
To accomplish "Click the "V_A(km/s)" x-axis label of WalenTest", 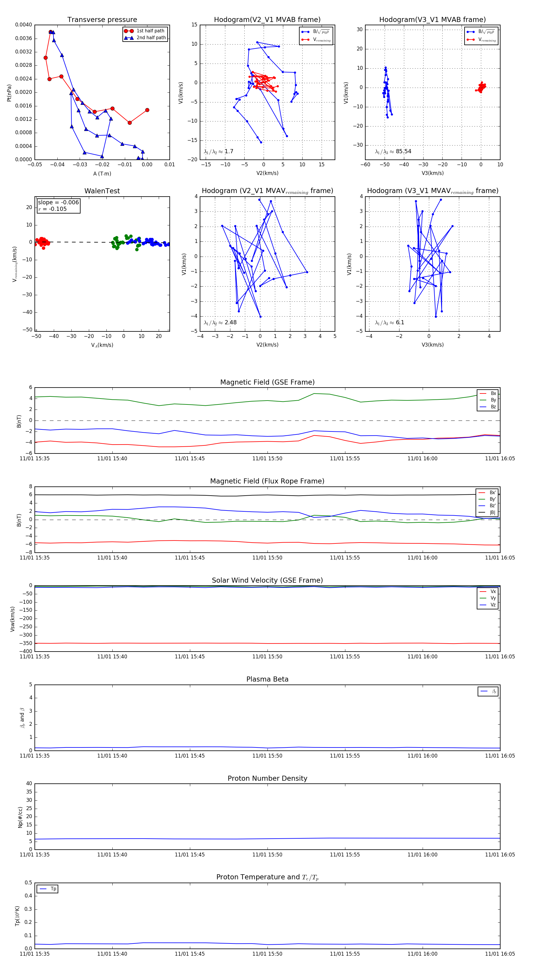I will click(x=102, y=345).
